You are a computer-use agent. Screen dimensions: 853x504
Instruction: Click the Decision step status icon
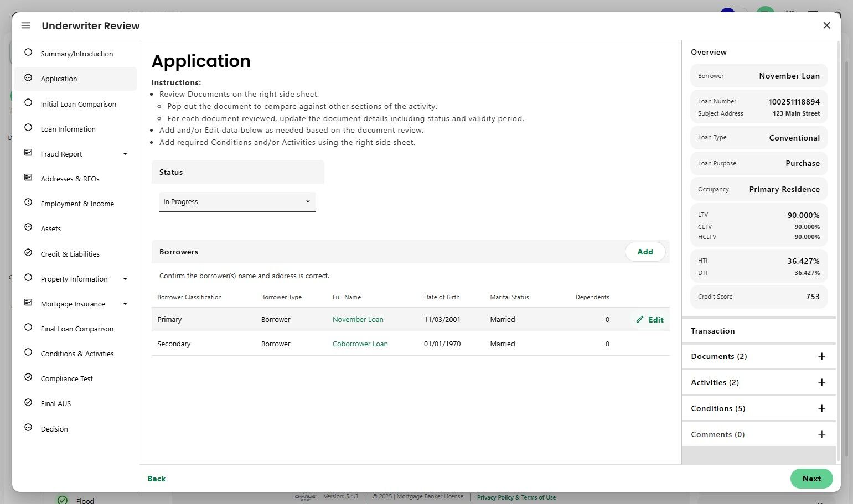[x=28, y=428]
